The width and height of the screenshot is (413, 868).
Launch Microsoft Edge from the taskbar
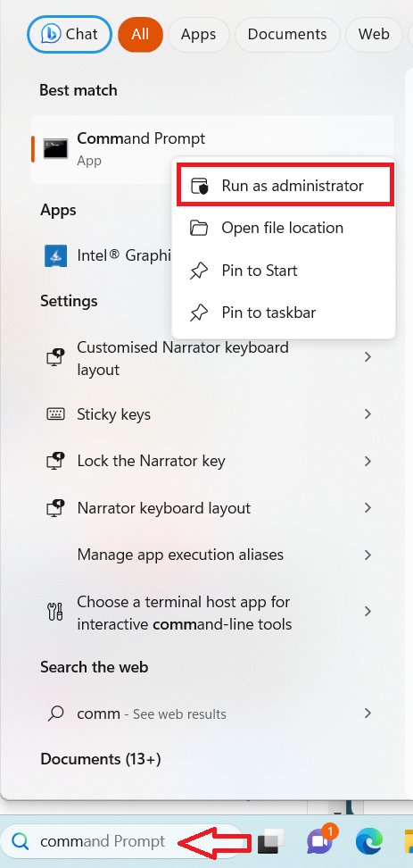click(x=369, y=841)
